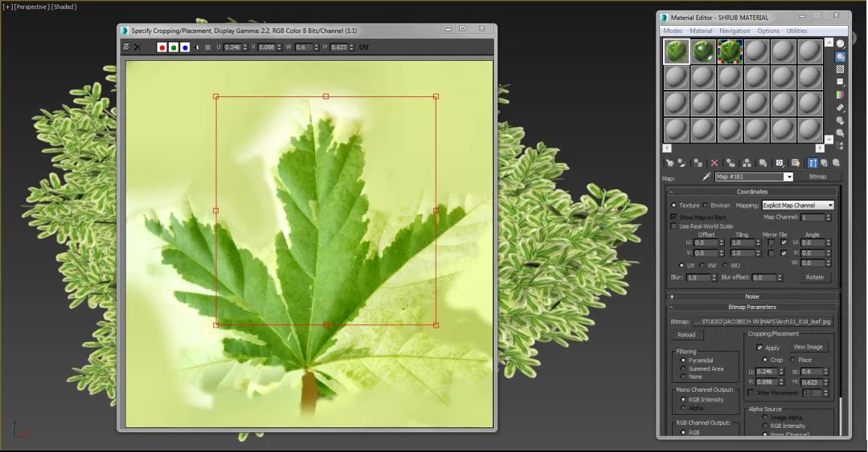Open the Utilities menu
The width and height of the screenshot is (868, 452).
796,31
